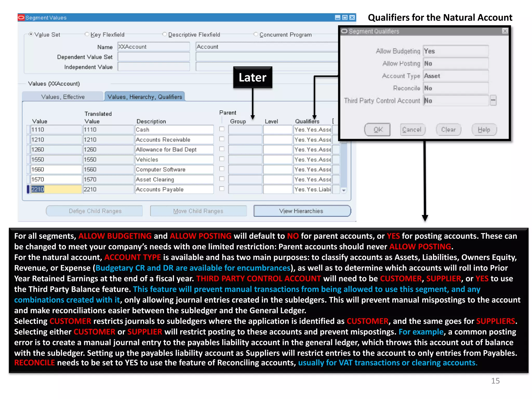Click the Account Type field showing Asset
This screenshot has width=532, height=399.
[x=456, y=76]
